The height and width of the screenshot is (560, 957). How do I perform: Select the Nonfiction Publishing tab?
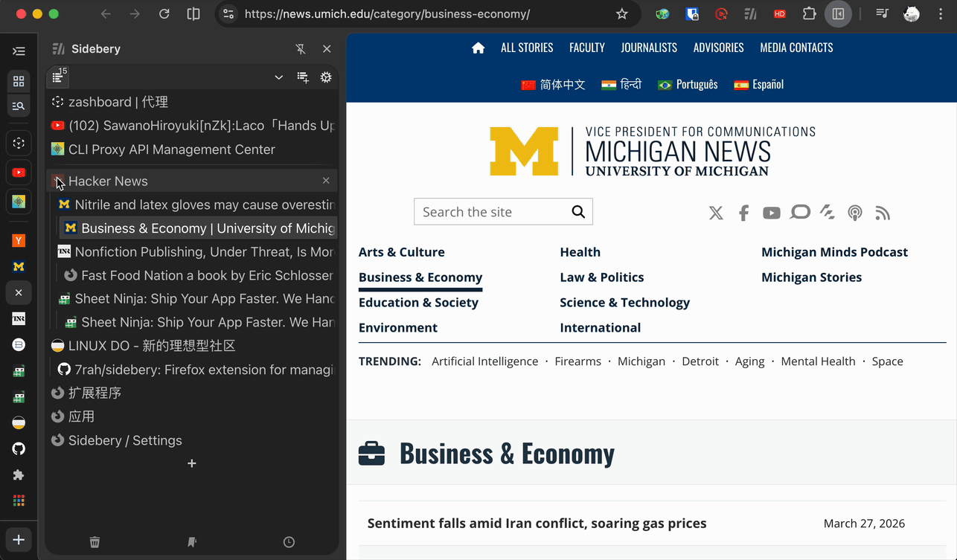195,252
